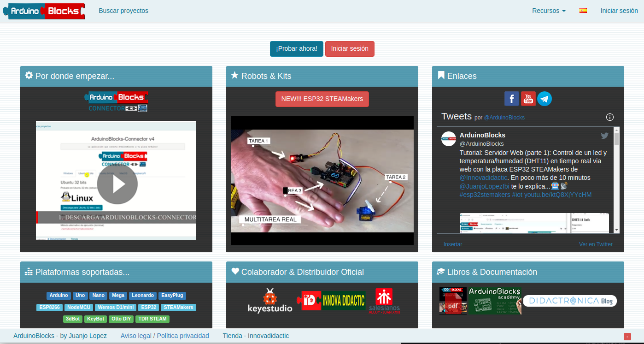Select the Mega platform tag
The height and width of the screenshot is (344, 644).
point(118,296)
